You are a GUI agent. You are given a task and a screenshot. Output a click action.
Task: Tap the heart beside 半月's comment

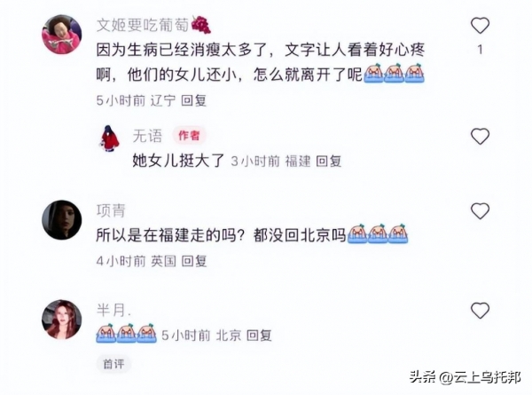coord(480,310)
